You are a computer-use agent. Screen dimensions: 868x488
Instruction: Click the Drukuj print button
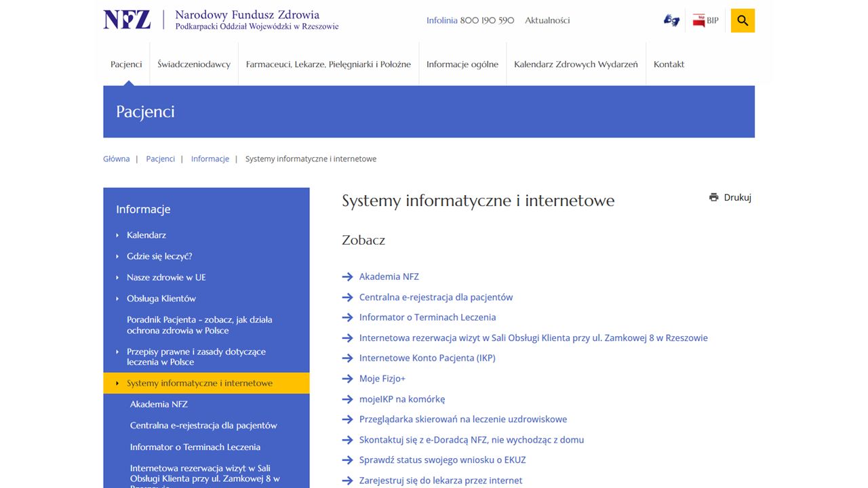tap(730, 197)
